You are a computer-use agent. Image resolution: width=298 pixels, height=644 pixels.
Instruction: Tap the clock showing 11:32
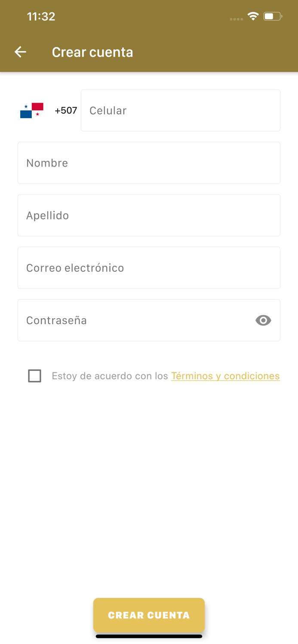coord(41,16)
